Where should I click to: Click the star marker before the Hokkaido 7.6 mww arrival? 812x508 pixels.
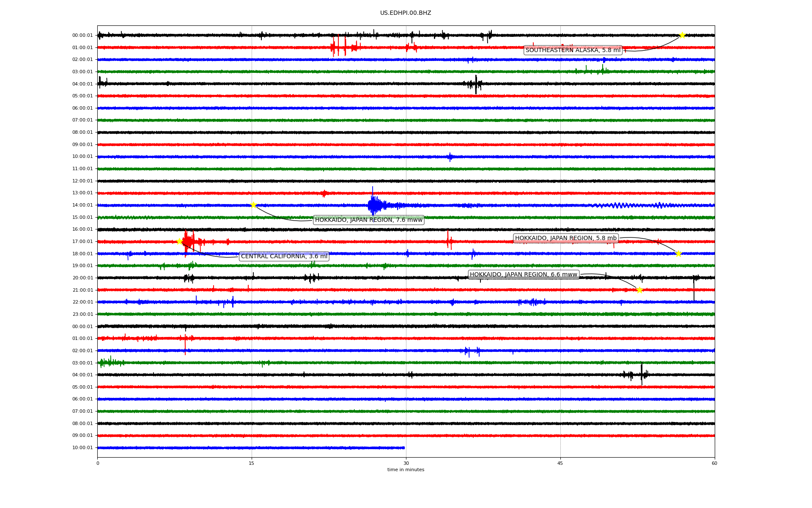point(253,205)
